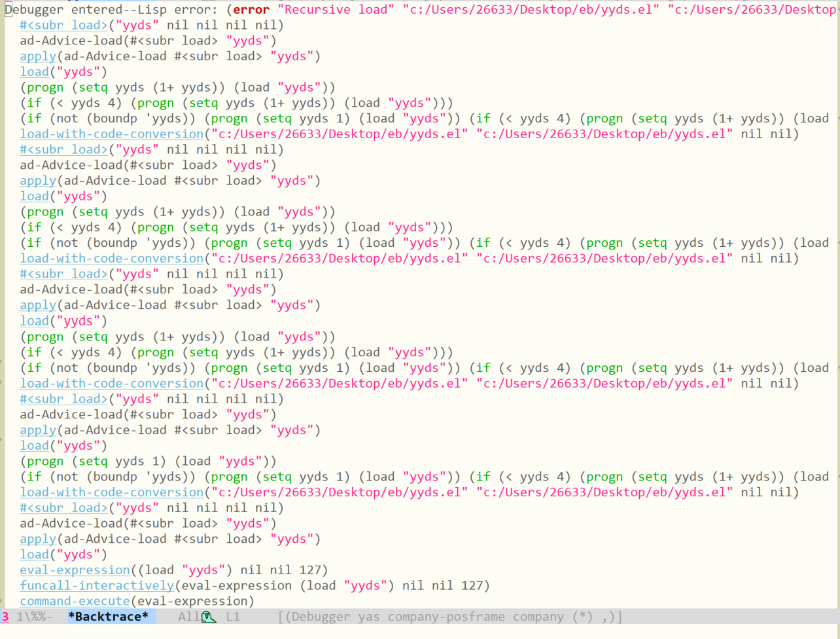Open the first #<subr load> backtrace link
Image resolution: width=840 pixels, height=639 pixels.
(63, 25)
